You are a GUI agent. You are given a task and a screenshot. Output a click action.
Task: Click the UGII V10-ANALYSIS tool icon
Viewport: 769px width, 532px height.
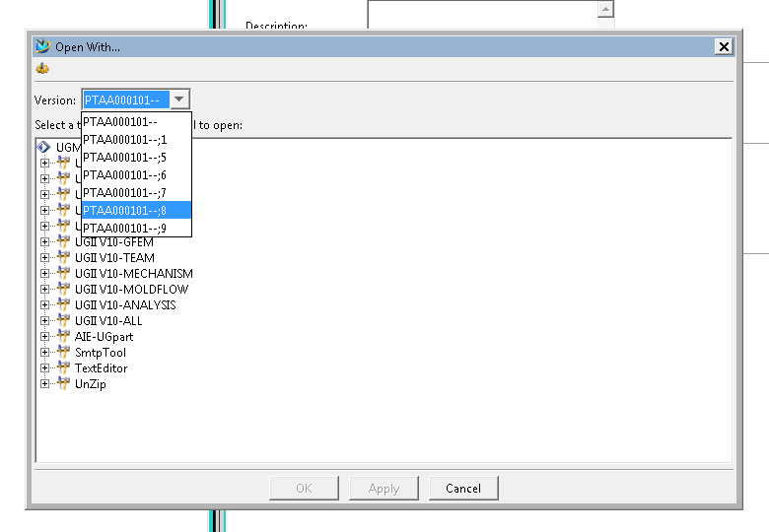(x=63, y=304)
